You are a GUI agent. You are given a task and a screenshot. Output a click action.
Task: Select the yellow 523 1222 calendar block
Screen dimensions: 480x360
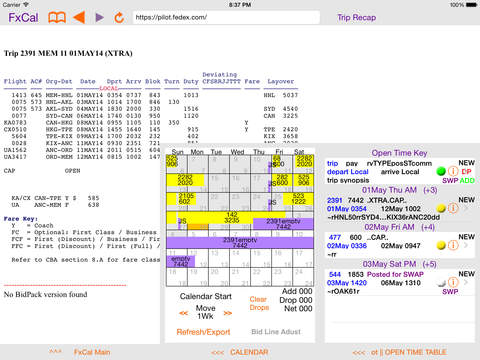tap(298, 199)
